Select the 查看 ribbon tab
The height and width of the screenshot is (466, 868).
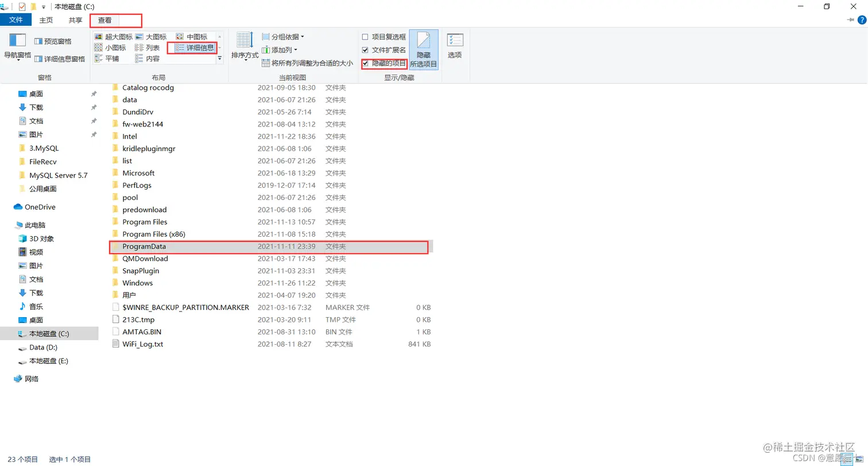(x=105, y=20)
